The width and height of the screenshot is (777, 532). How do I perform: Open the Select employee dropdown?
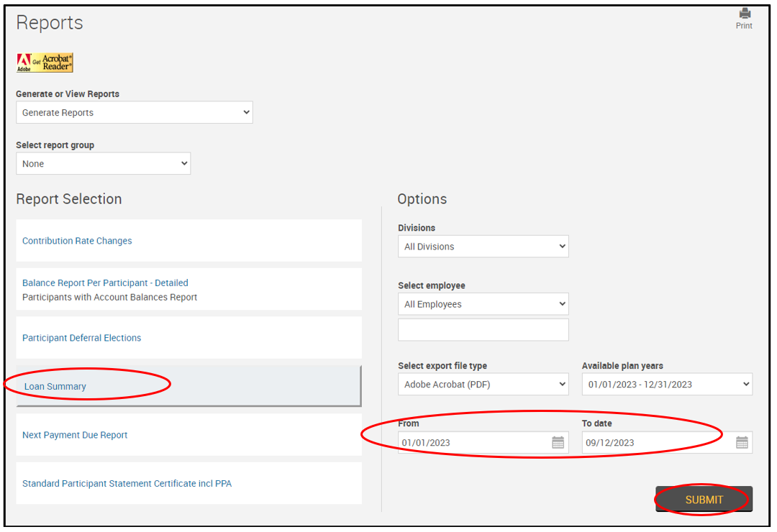pyautogui.click(x=483, y=304)
